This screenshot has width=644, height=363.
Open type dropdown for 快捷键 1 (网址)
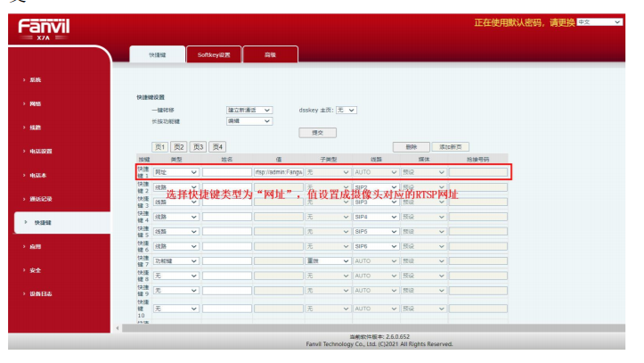click(x=175, y=173)
